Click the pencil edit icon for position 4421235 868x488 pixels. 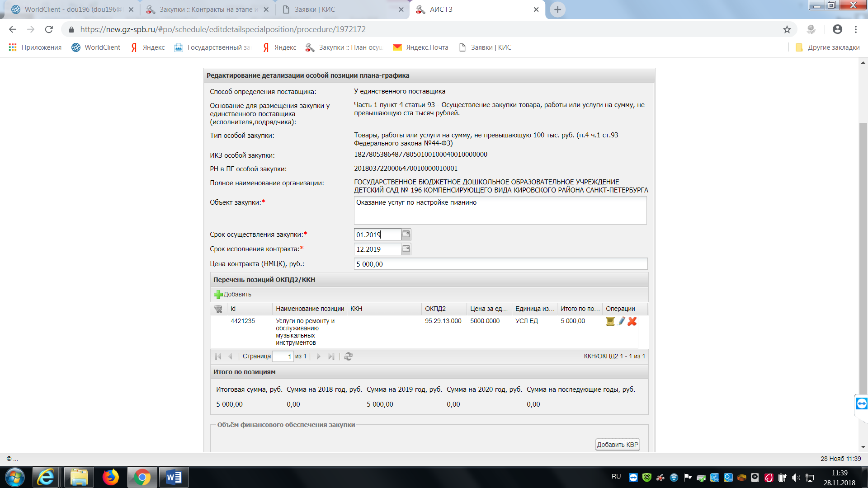point(621,321)
